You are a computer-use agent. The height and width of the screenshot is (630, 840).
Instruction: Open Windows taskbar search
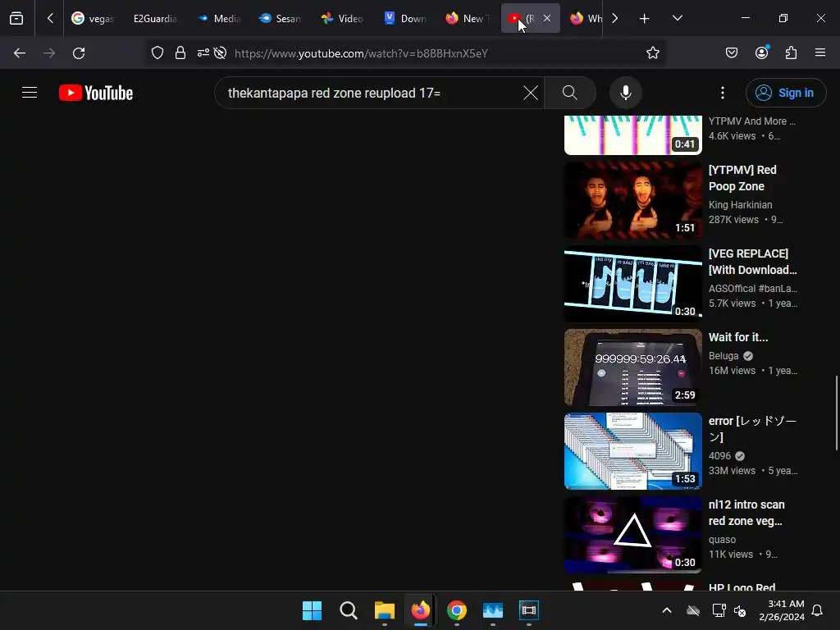coord(348,610)
